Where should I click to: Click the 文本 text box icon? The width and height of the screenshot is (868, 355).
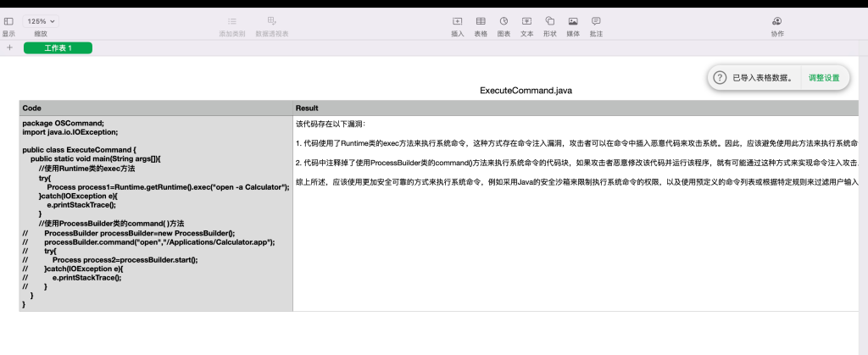(x=526, y=21)
